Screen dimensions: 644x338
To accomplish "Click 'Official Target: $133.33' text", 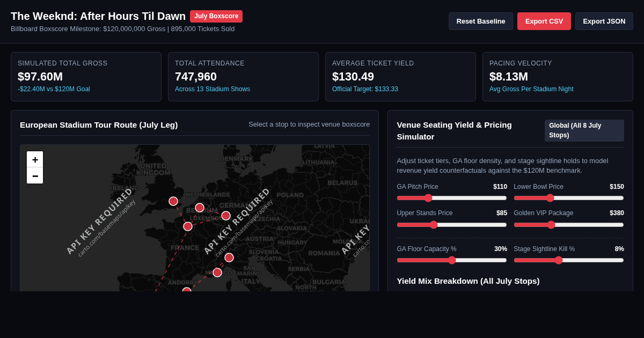I will [x=365, y=89].
